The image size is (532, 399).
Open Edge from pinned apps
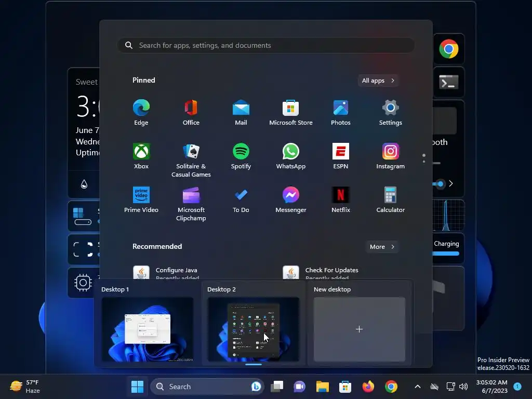point(141,113)
